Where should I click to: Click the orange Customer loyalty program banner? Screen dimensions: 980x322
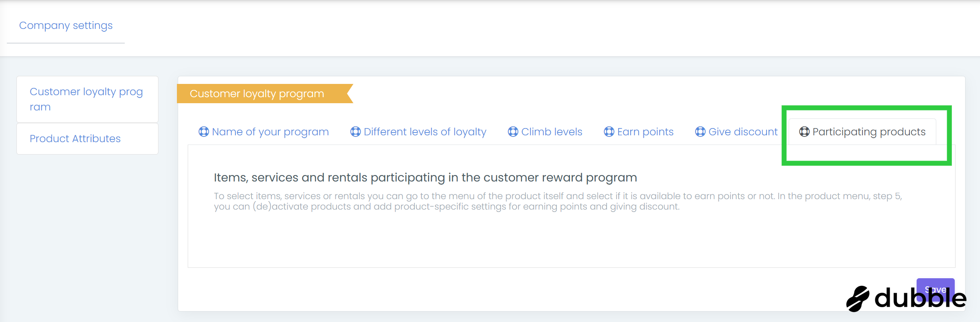pos(257,94)
